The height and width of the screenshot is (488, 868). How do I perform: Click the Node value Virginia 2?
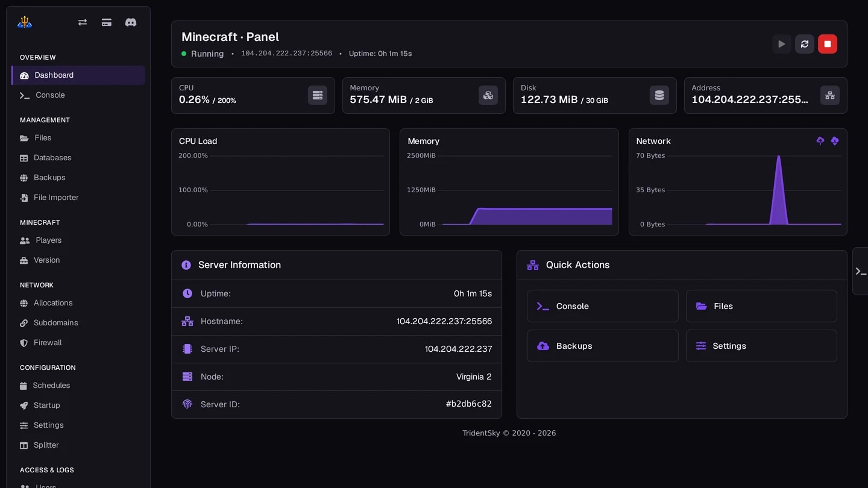(x=474, y=377)
